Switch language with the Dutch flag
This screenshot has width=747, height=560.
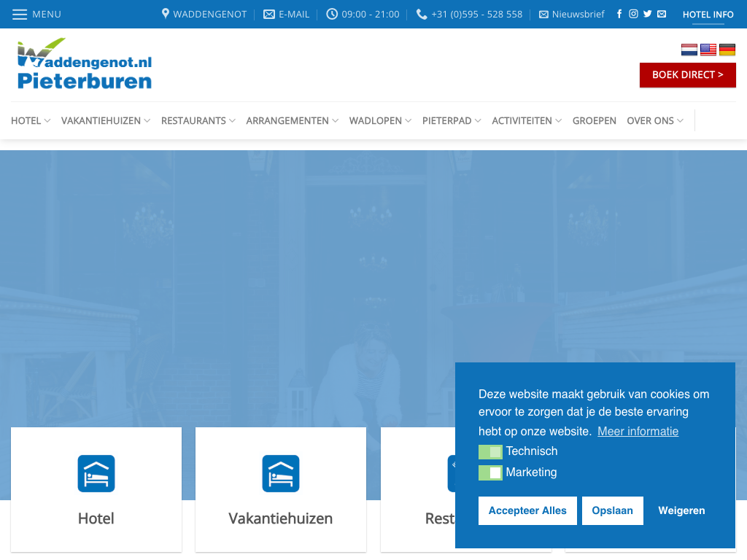(x=689, y=50)
